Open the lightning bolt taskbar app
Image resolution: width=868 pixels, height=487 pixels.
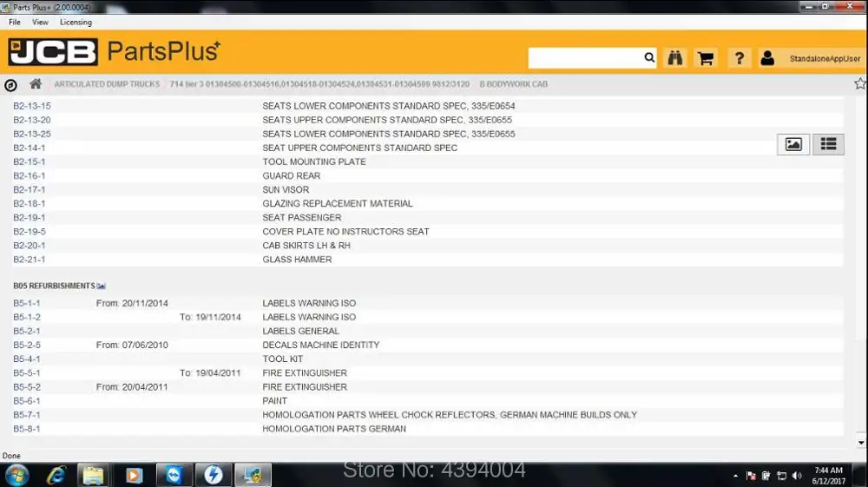click(214, 475)
